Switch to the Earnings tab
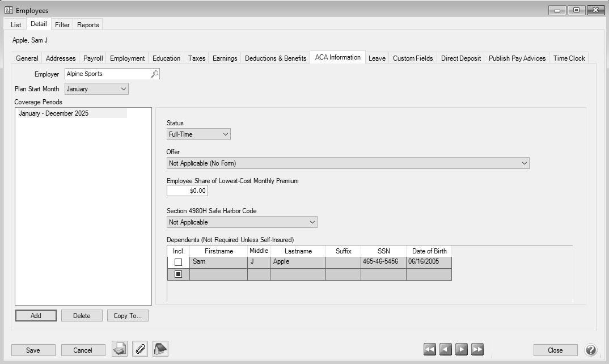Screen dimensions: 609x364 point(225,58)
